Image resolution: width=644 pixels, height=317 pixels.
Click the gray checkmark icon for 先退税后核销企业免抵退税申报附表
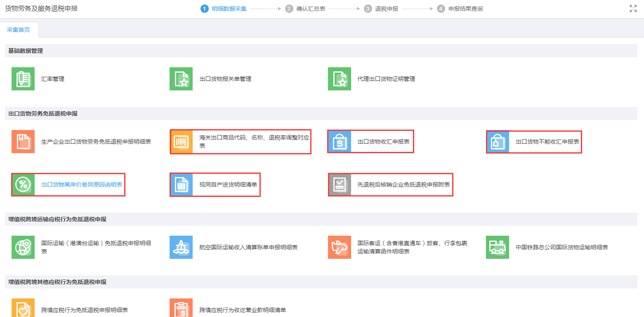click(340, 185)
